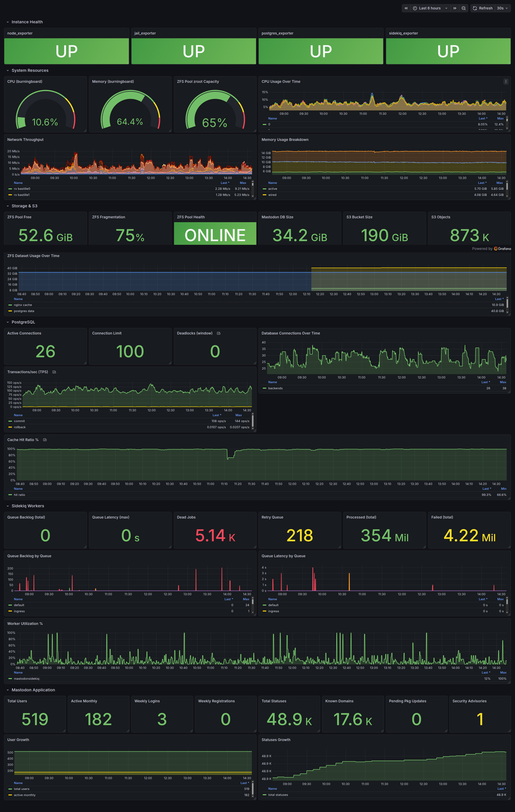Click the CPU (burningboard) gauge 10.6%
The width and height of the screenshot is (515, 812).
(x=45, y=110)
